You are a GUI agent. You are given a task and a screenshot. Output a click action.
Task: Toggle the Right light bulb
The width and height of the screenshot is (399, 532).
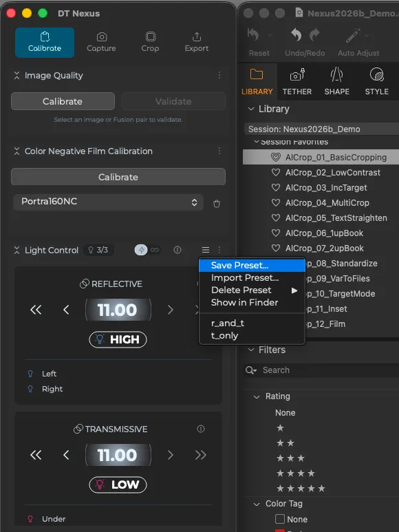point(30,389)
